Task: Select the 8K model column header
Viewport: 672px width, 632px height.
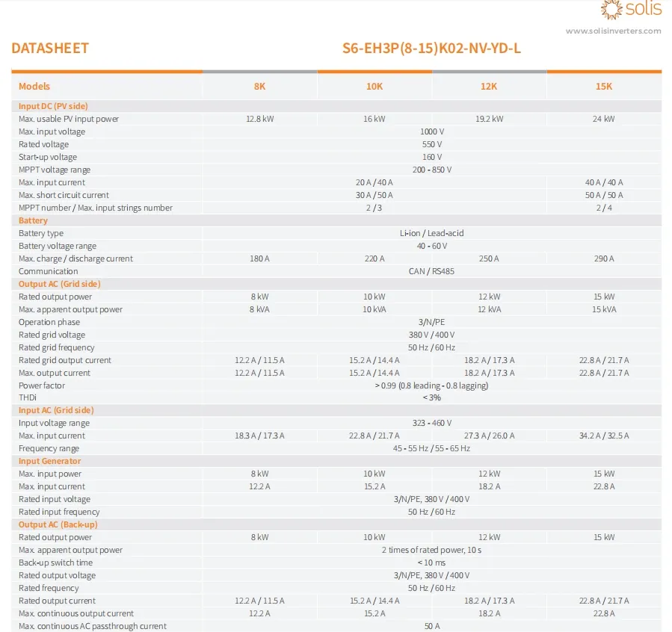Action: (x=259, y=87)
